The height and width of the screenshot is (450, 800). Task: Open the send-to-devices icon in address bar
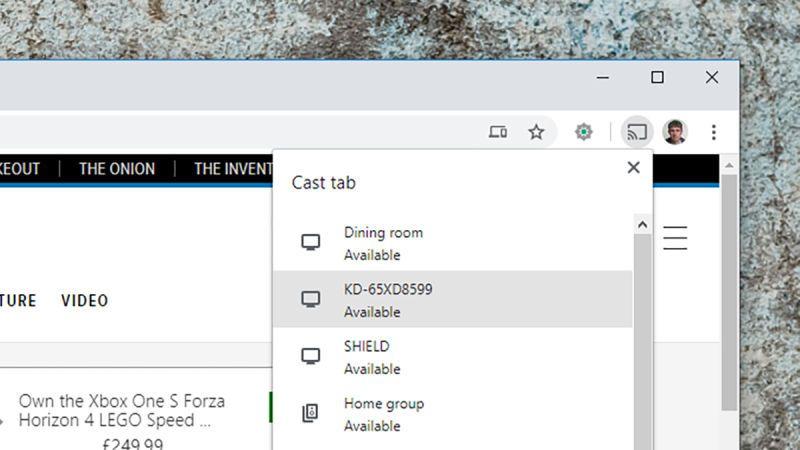tap(497, 132)
